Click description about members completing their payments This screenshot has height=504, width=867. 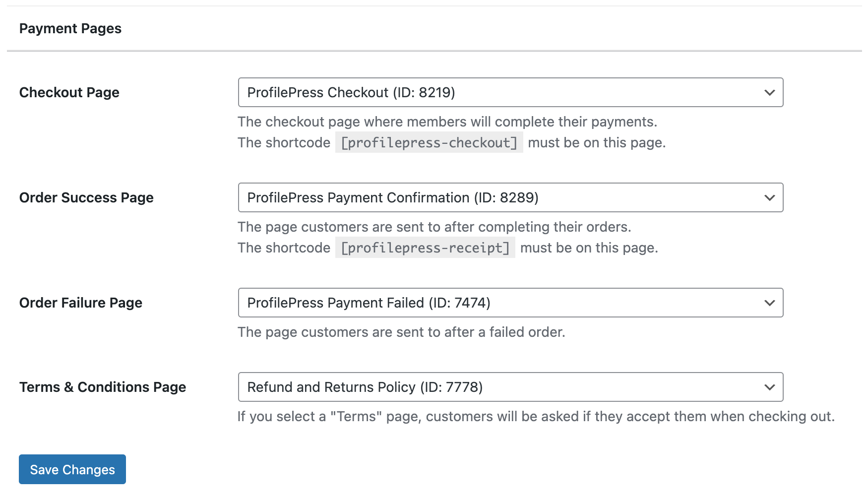click(x=447, y=122)
